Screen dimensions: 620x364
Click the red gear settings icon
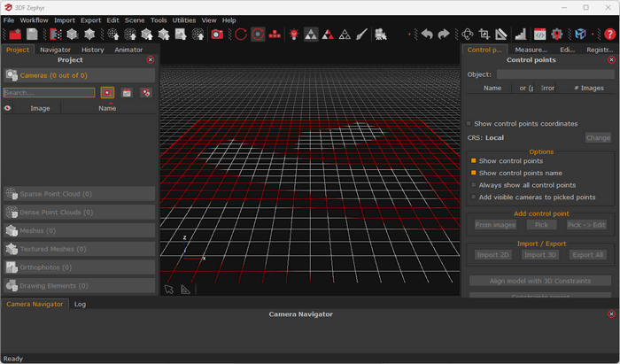[557, 35]
